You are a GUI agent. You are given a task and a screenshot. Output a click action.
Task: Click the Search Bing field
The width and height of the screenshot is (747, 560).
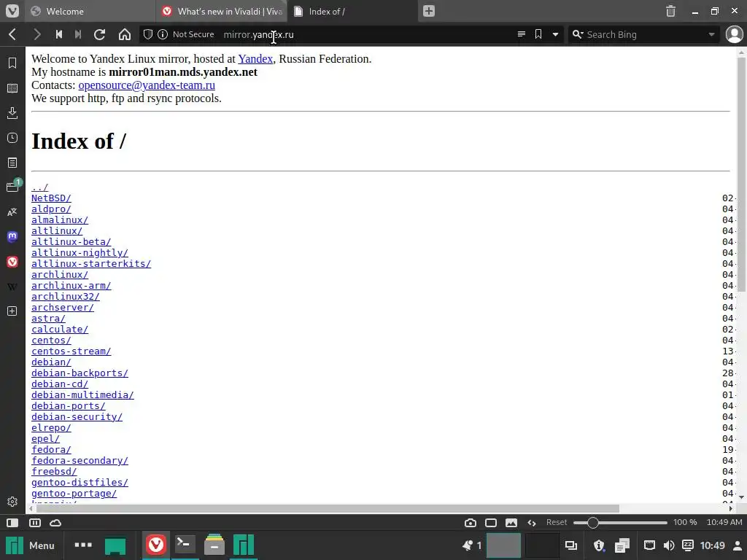coord(643,34)
